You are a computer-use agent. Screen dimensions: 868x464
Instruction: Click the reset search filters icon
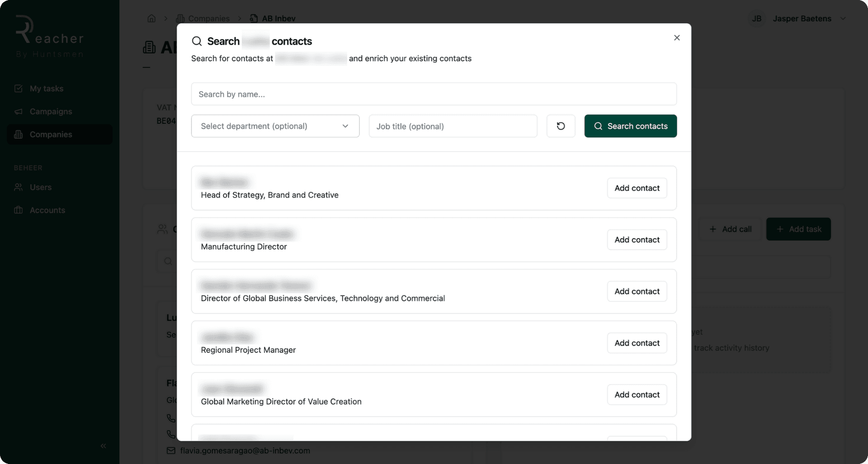point(561,126)
